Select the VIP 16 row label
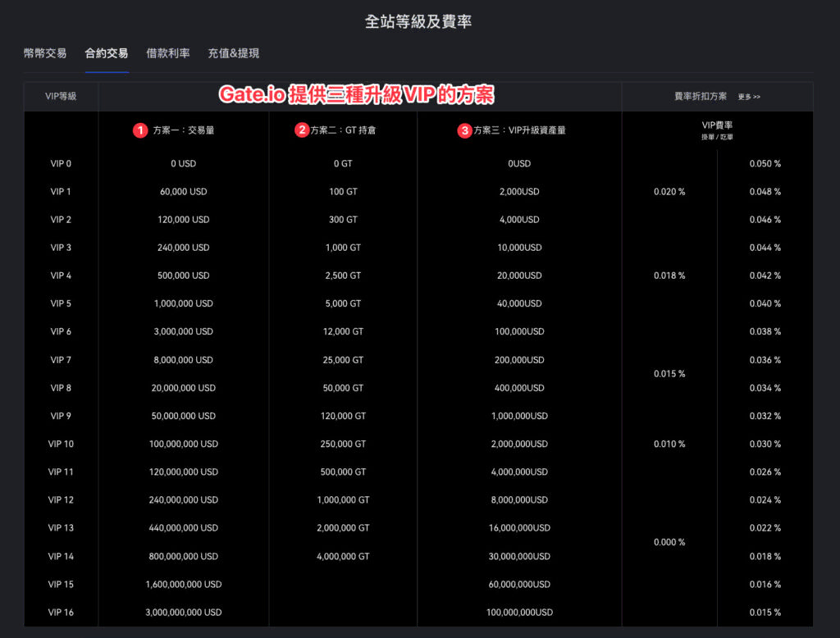Viewport: 840px width, 638px height. tap(60, 612)
